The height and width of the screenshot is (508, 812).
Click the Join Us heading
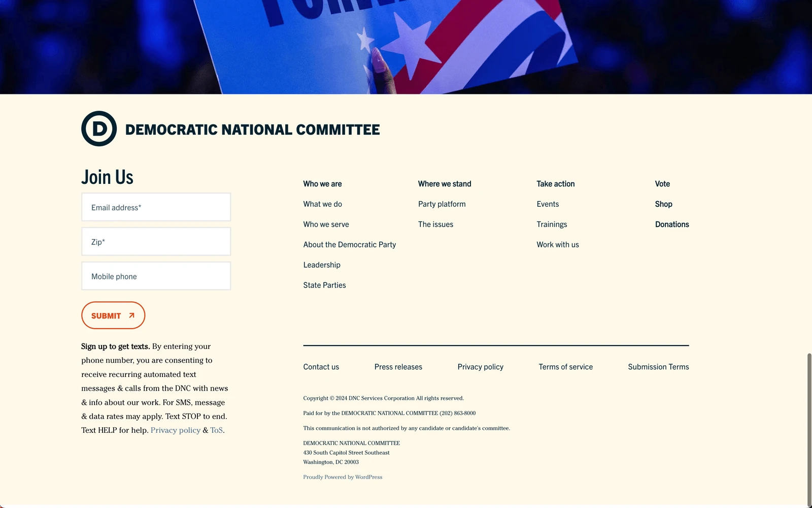(x=107, y=177)
